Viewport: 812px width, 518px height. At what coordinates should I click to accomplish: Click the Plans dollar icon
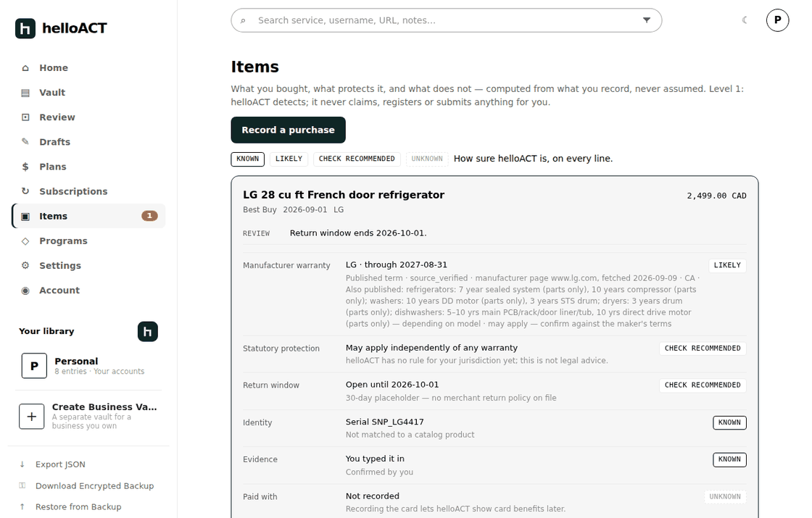pos(25,167)
